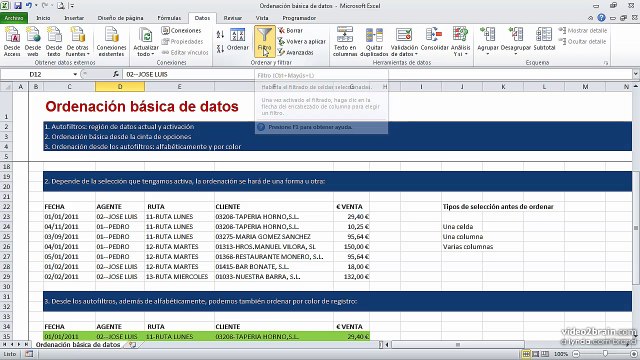
Task: Click the 150,00 € cell
Action: [351, 247]
